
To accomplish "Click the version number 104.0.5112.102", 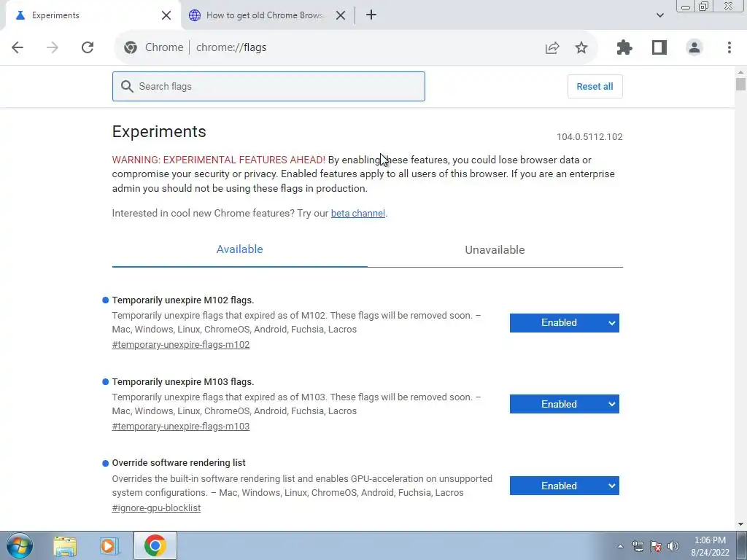I will pyautogui.click(x=589, y=136).
